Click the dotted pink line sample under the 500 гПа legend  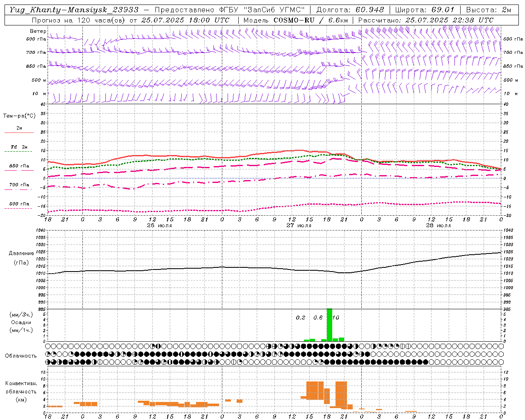click(18, 208)
